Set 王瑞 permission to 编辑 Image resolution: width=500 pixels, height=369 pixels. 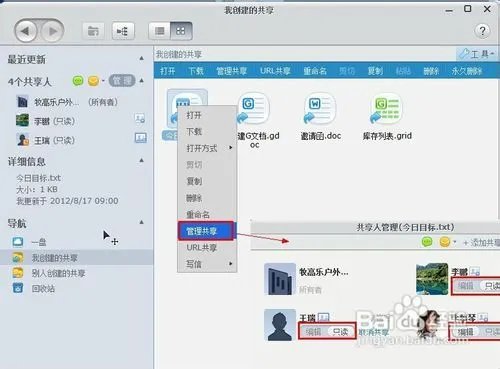click(313, 331)
